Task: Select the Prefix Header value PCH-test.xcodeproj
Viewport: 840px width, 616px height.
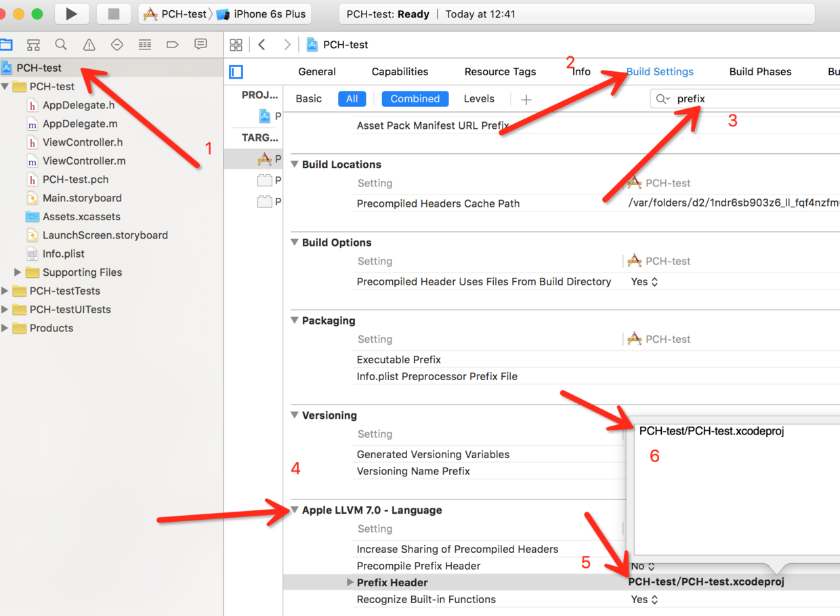Action: pyautogui.click(x=706, y=582)
